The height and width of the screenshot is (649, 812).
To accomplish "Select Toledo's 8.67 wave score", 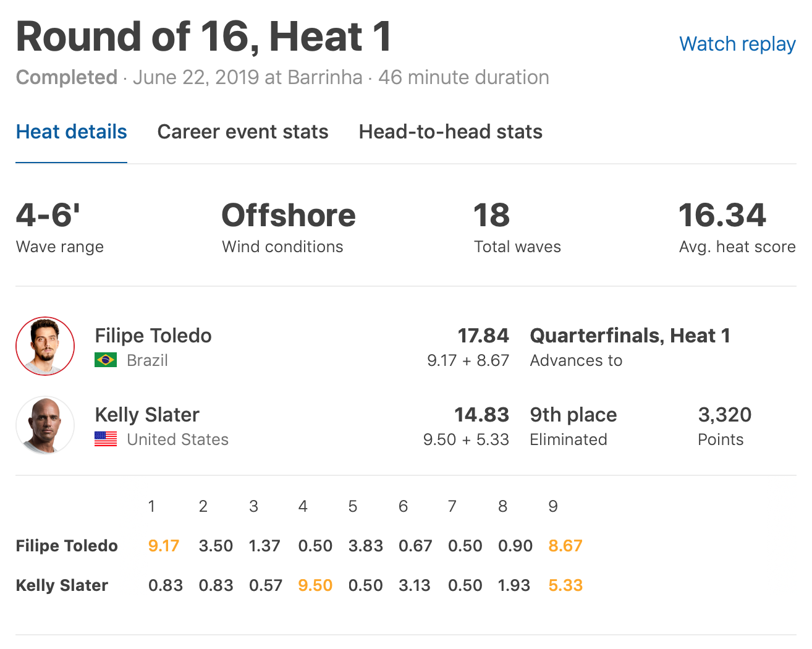I will pos(565,546).
